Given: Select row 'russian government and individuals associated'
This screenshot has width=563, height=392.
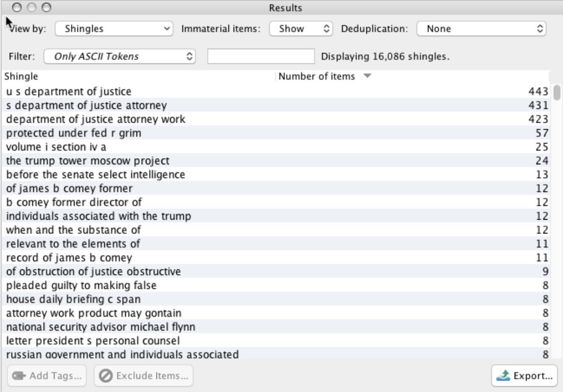Looking at the screenshot, I should click(276, 354).
